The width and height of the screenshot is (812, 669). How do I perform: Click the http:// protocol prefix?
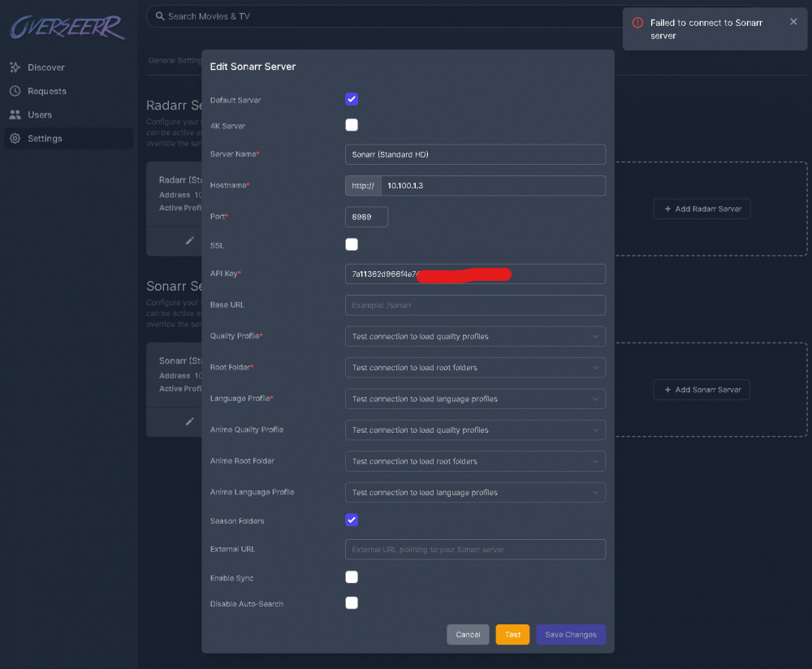click(x=363, y=185)
